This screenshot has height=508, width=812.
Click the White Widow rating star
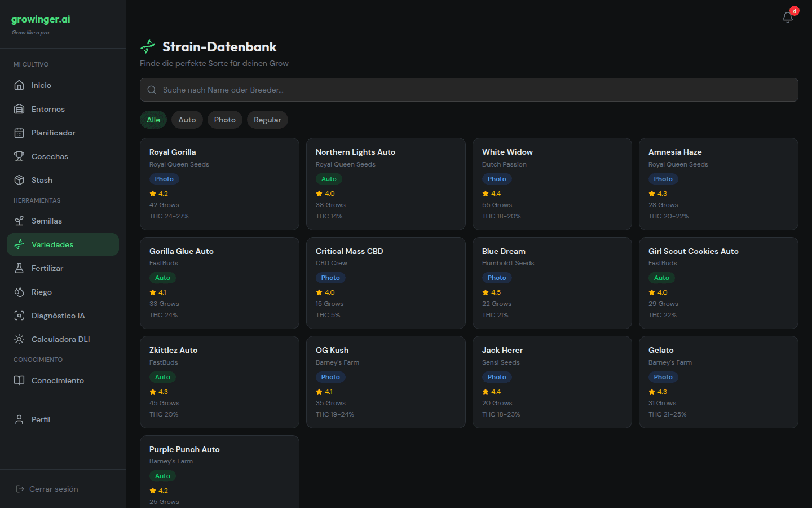486,194
